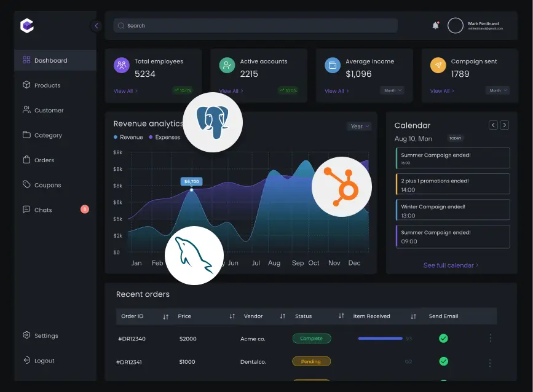Click the Average income wallet icon
Screen dimensions: 533x392
pos(333,65)
